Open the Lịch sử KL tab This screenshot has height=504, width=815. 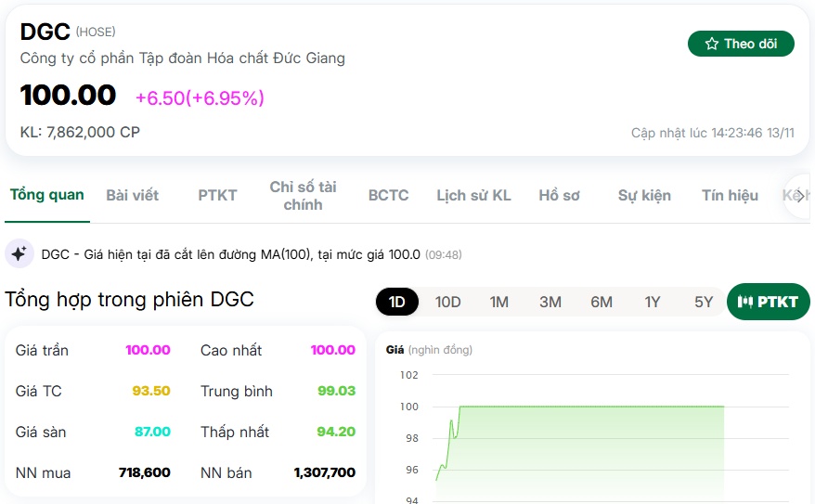[473, 195]
